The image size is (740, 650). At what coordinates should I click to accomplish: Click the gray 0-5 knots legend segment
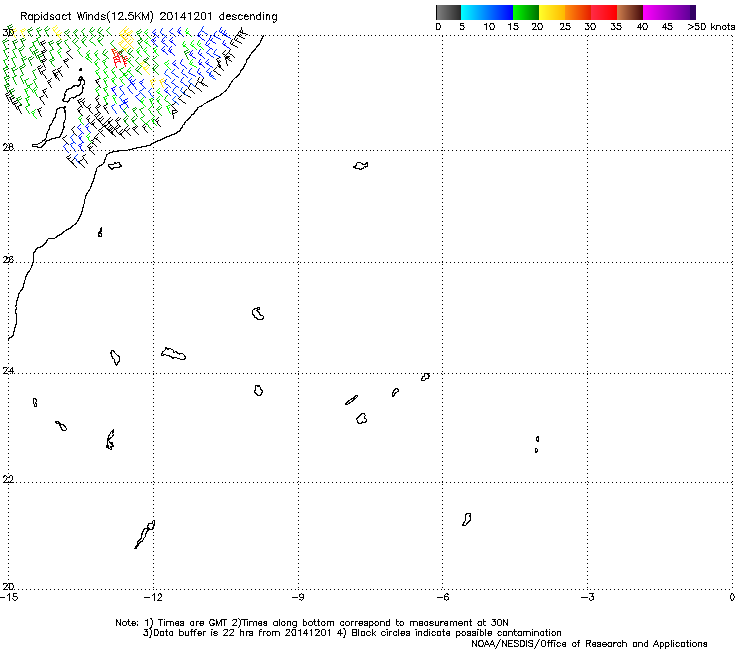[x=448, y=12]
